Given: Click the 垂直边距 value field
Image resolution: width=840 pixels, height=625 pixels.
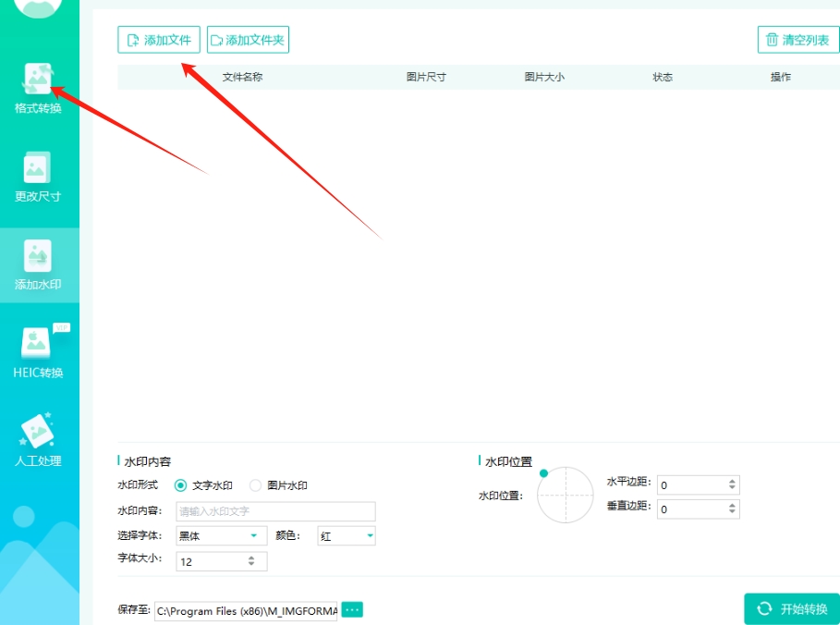Looking at the screenshot, I should (x=698, y=509).
